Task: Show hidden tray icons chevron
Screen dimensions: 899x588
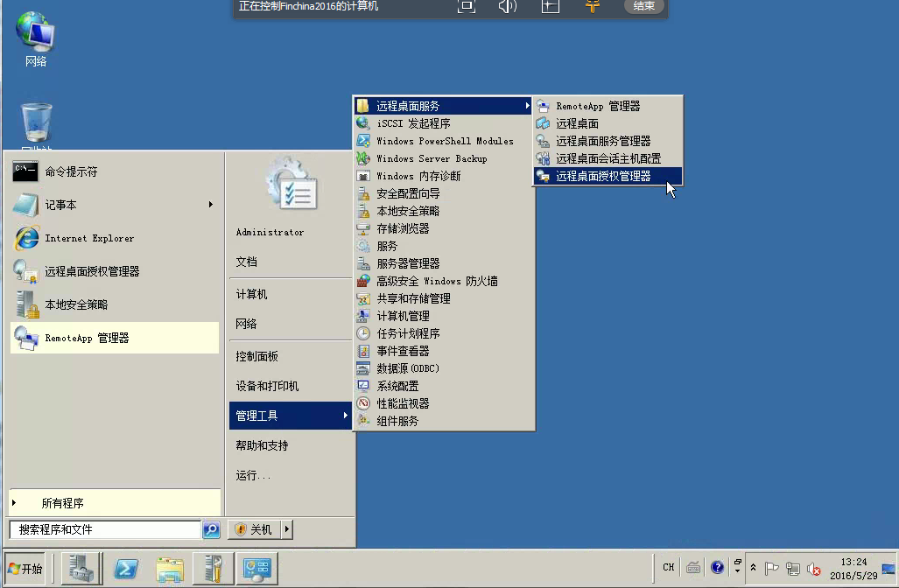Action: point(754,568)
